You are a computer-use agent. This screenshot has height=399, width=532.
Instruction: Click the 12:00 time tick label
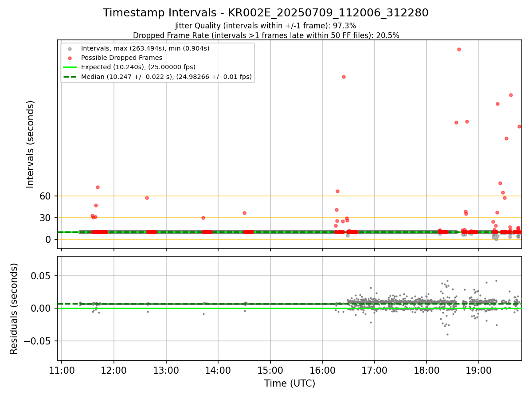[114, 370]
